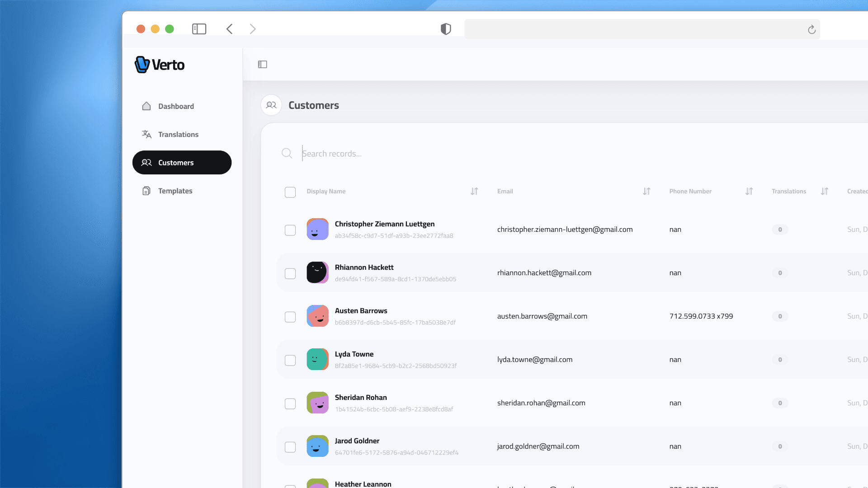The height and width of the screenshot is (488, 868).
Task: Click Lyda Towne's avatar thumbnail
Action: [318, 359]
